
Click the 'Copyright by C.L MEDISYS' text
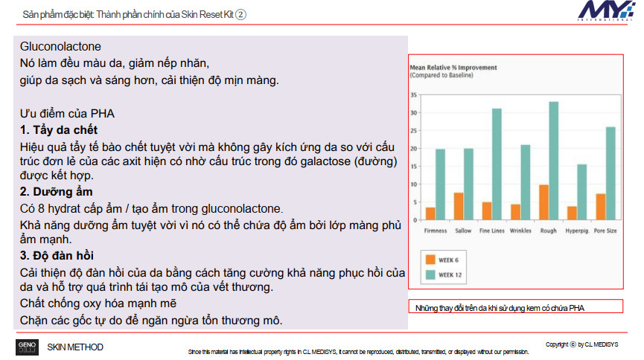(581, 344)
